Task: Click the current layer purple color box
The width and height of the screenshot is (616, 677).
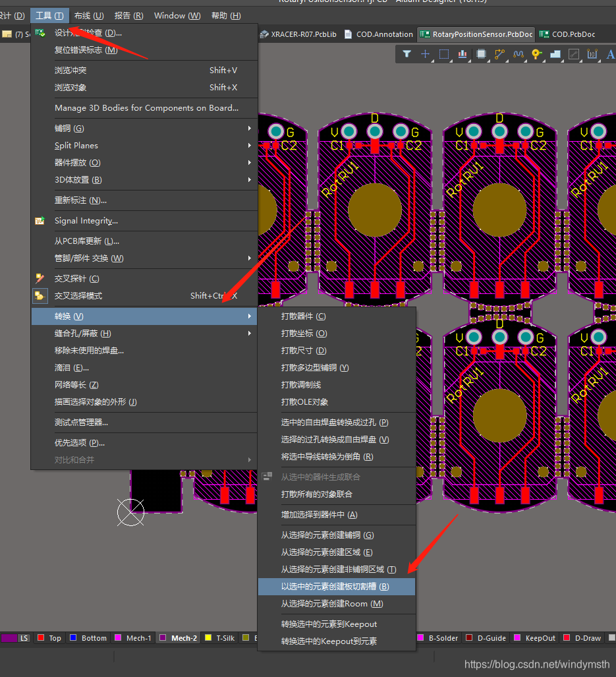Action: coord(9,637)
